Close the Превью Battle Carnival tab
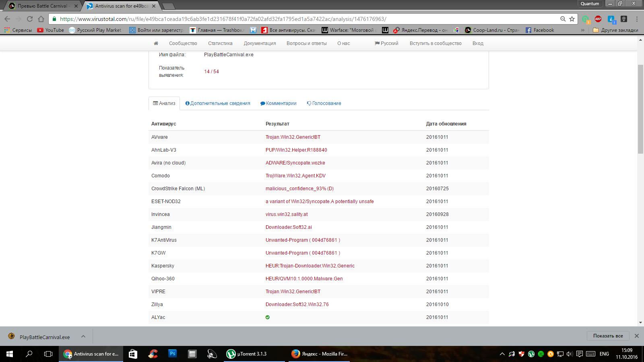The height and width of the screenshot is (362, 644). [x=76, y=6]
